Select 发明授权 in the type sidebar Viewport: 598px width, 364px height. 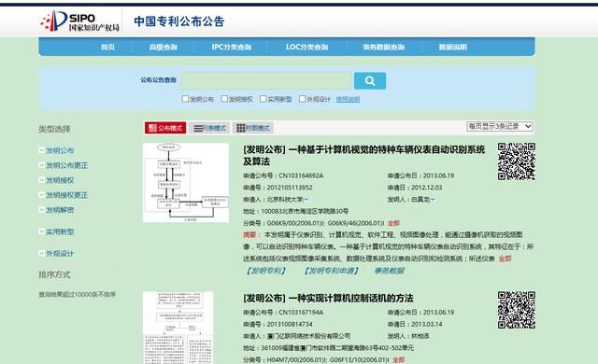click(60, 180)
